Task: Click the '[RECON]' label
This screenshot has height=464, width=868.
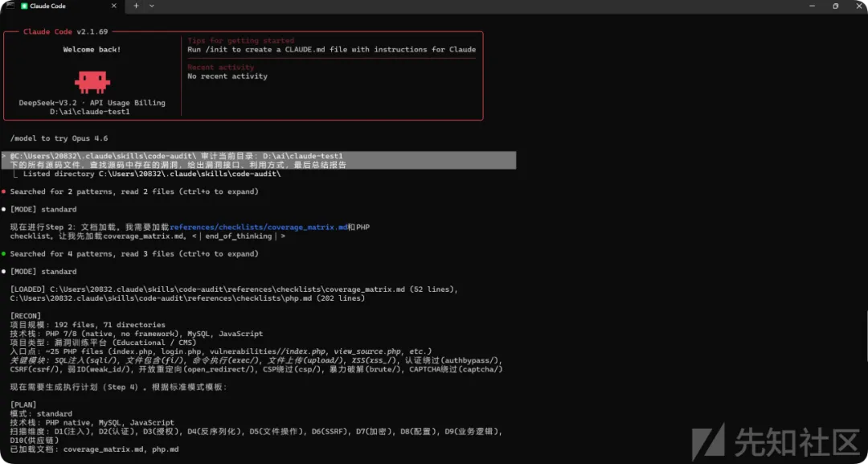Action: tap(26, 315)
